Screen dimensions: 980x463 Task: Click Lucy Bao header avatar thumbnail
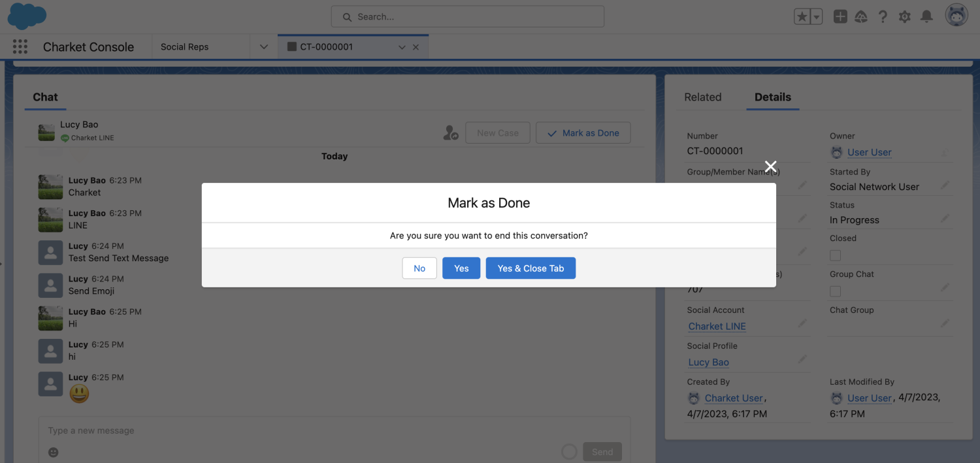[46, 132]
